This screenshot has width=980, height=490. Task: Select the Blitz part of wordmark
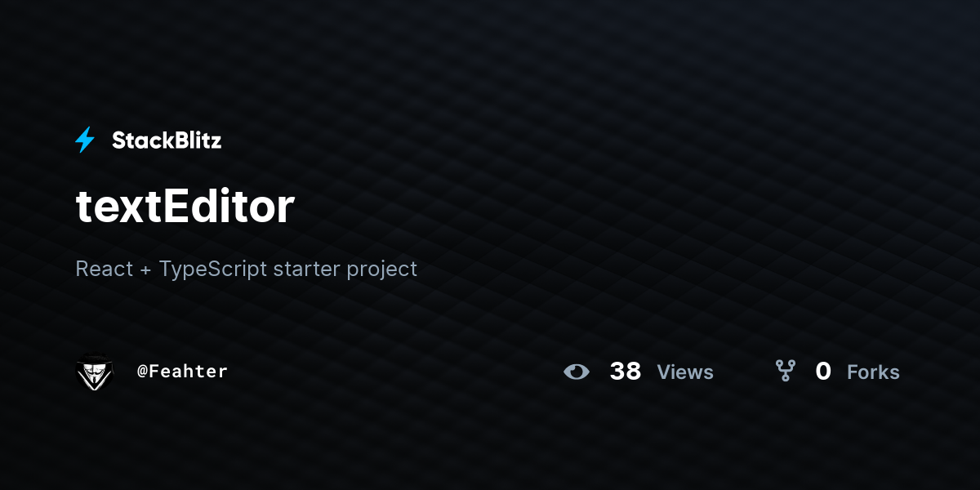pos(194,140)
